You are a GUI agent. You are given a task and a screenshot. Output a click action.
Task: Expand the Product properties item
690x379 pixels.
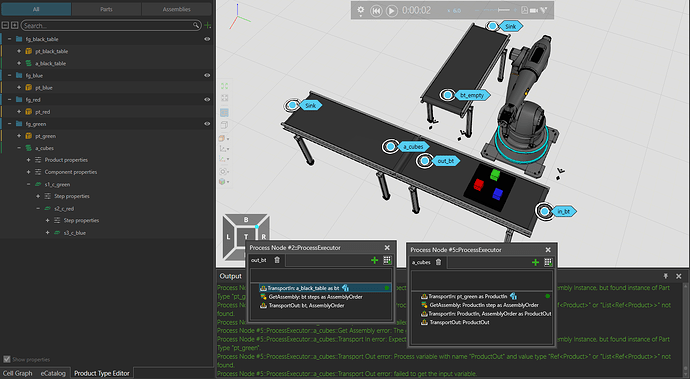pyautogui.click(x=29, y=160)
